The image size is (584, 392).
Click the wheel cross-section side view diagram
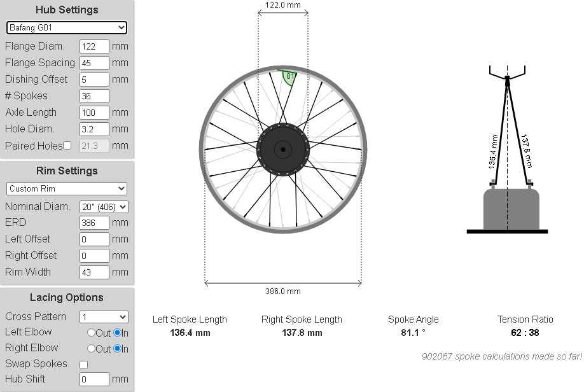pos(507,149)
